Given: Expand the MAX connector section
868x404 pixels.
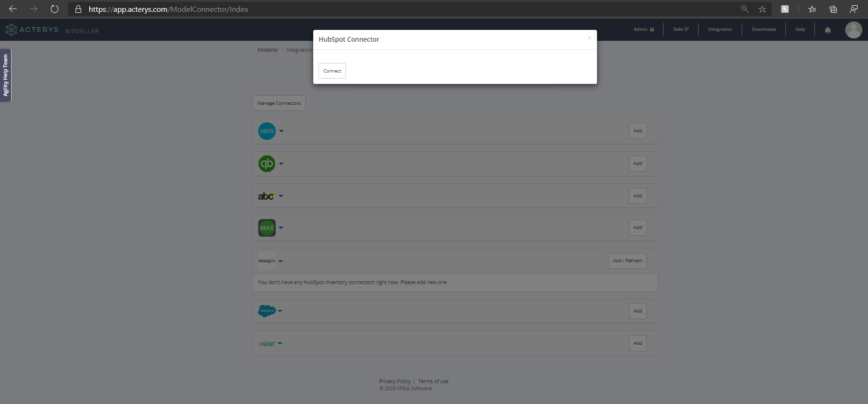Looking at the screenshot, I should (281, 228).
